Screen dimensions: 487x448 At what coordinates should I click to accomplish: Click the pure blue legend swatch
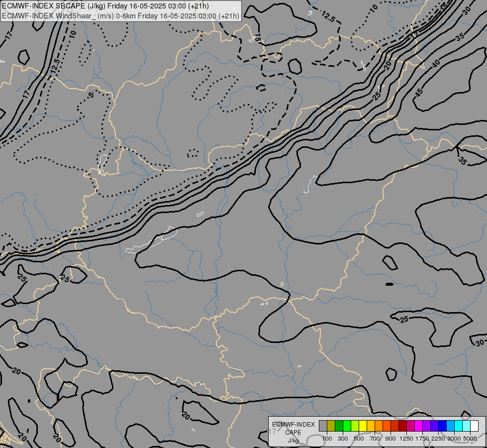pos(442,426)
